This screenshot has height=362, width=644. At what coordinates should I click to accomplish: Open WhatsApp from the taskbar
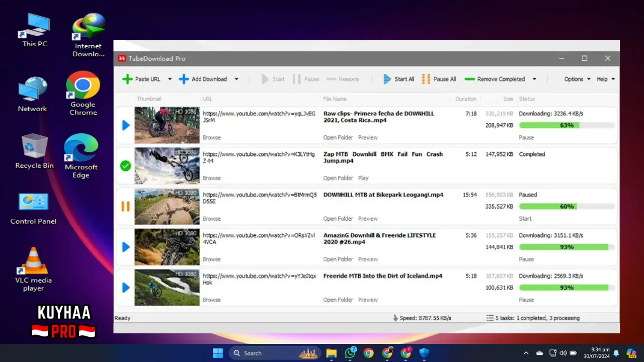tap(350, 353)
